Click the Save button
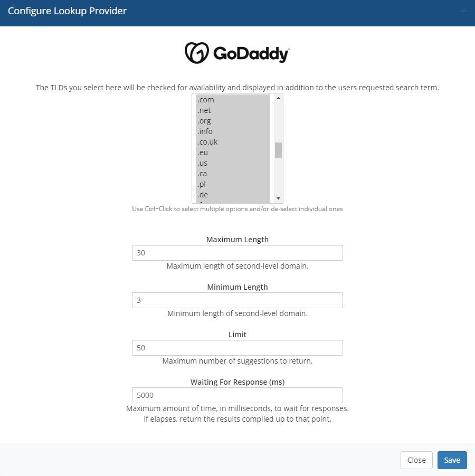 coord(452,460)
